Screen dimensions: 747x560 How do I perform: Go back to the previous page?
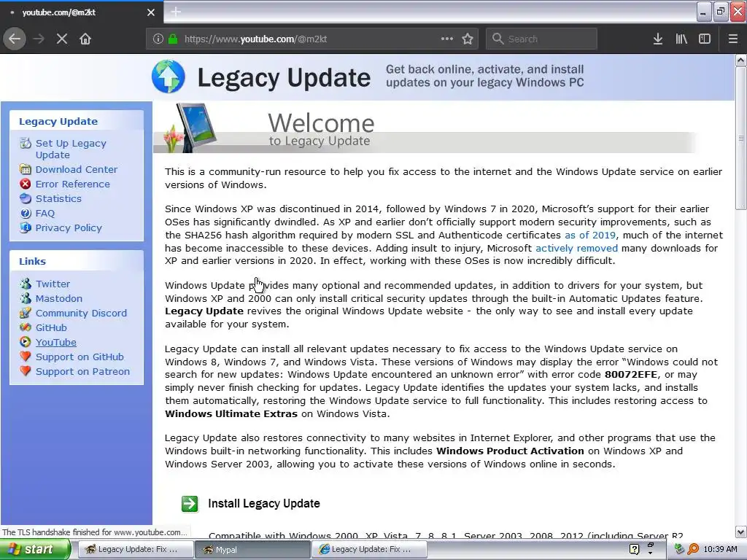(15, 39)
